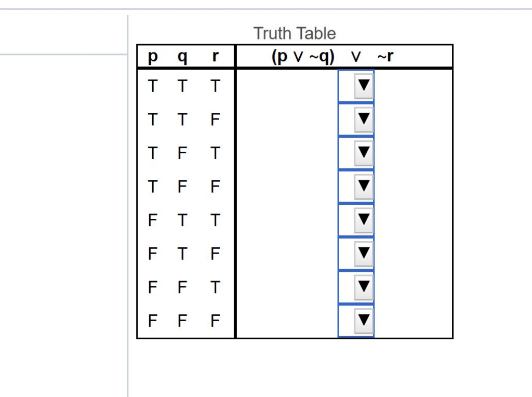Select the p column header
Screen dimensions: 532x397
click(x=152, y=56)
